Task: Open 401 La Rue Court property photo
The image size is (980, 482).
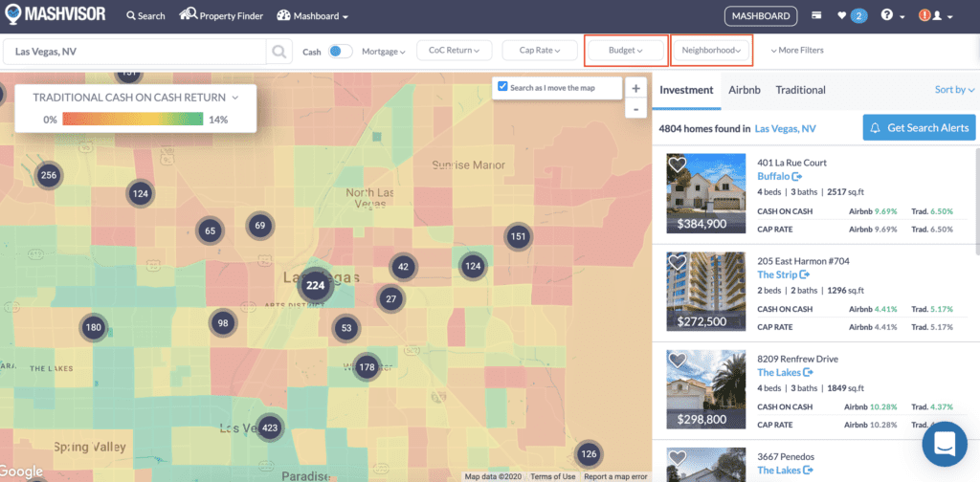Action: (706, 193)
